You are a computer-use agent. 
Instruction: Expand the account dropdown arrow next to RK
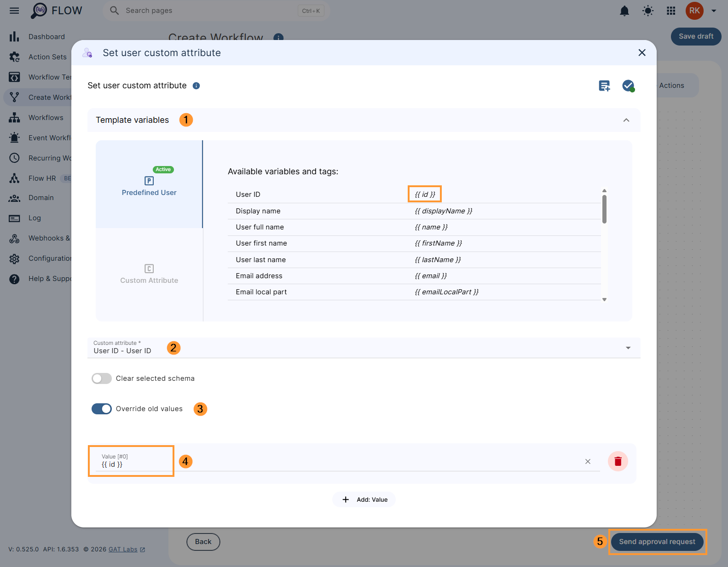[x=714, y=11]
